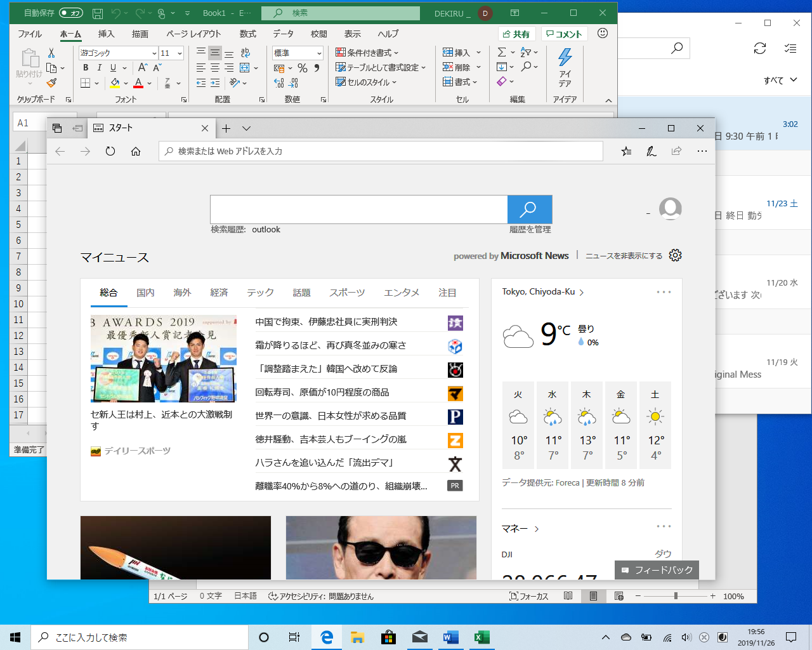Image resolution: width=812 pixels, height=650 pixels.
Task: Open the 游ゴシック font name dropdown
Action: (154, 53)
